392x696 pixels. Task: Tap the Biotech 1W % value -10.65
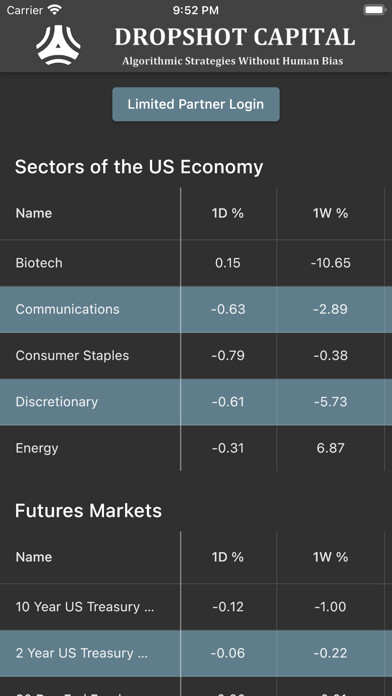[x=331, y=263]
